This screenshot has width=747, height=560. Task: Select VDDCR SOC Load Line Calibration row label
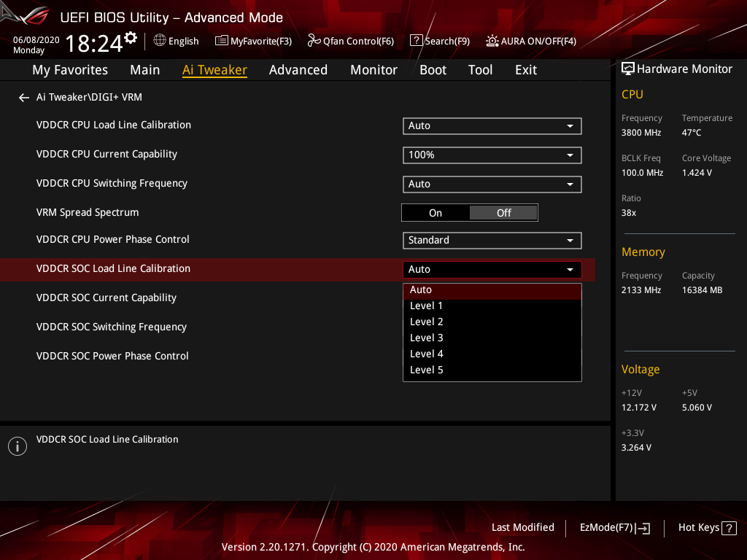[x=113, y=268]
